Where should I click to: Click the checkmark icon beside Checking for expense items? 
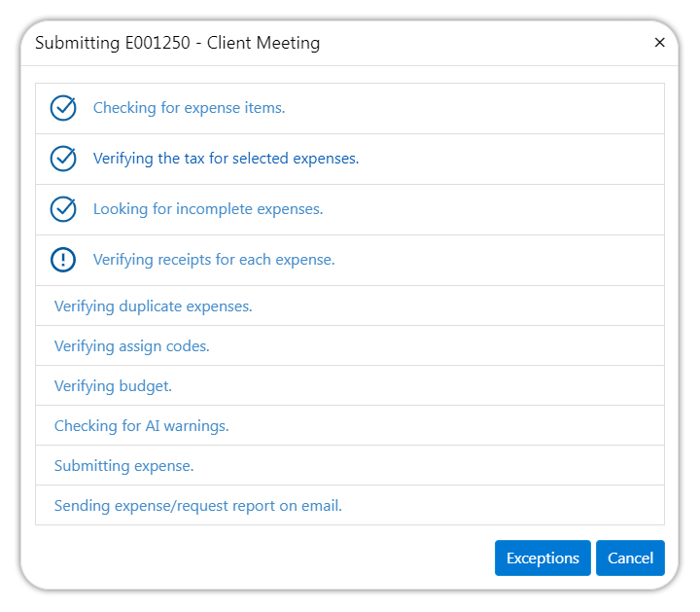pos(63,108)
